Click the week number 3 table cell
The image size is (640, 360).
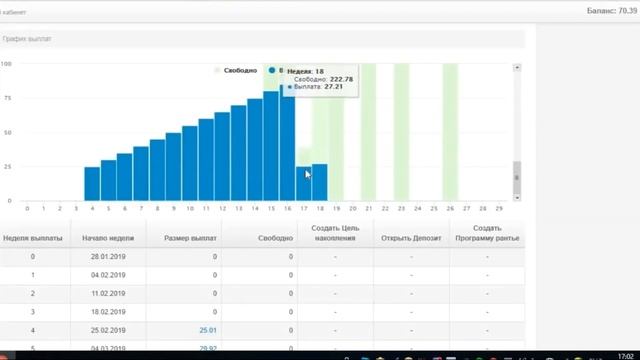click(33, 312)
